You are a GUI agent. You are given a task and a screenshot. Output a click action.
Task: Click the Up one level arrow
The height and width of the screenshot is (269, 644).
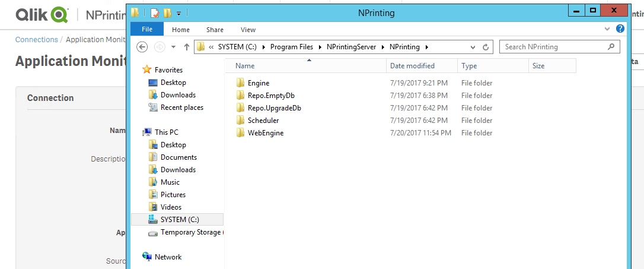(x=186, y=47)
